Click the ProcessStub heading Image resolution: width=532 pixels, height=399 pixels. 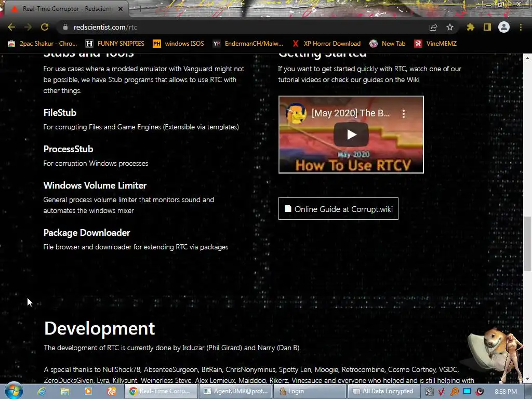68,149
